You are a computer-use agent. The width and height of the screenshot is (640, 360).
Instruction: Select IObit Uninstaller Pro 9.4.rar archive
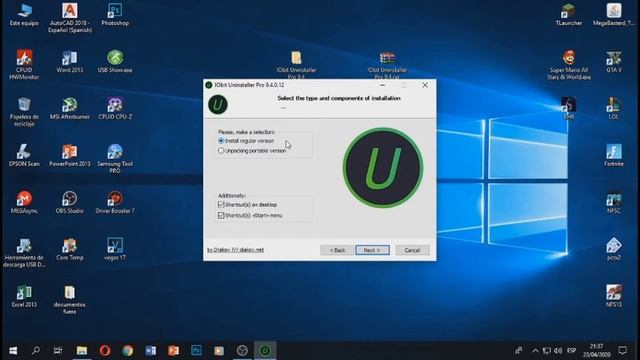click(x=387, y=65)
